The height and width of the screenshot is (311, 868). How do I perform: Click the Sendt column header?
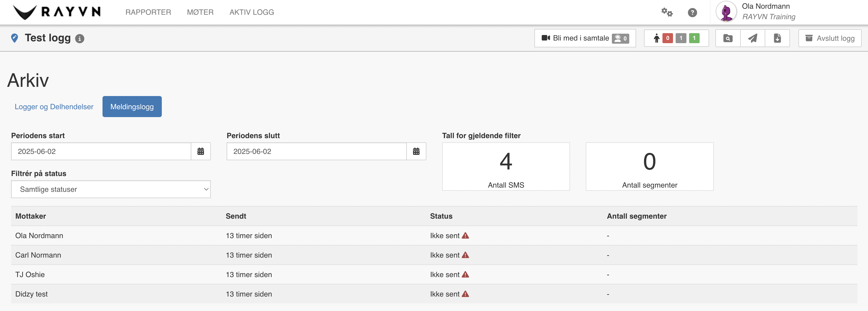pyautogui.click(x=236, y=216)
